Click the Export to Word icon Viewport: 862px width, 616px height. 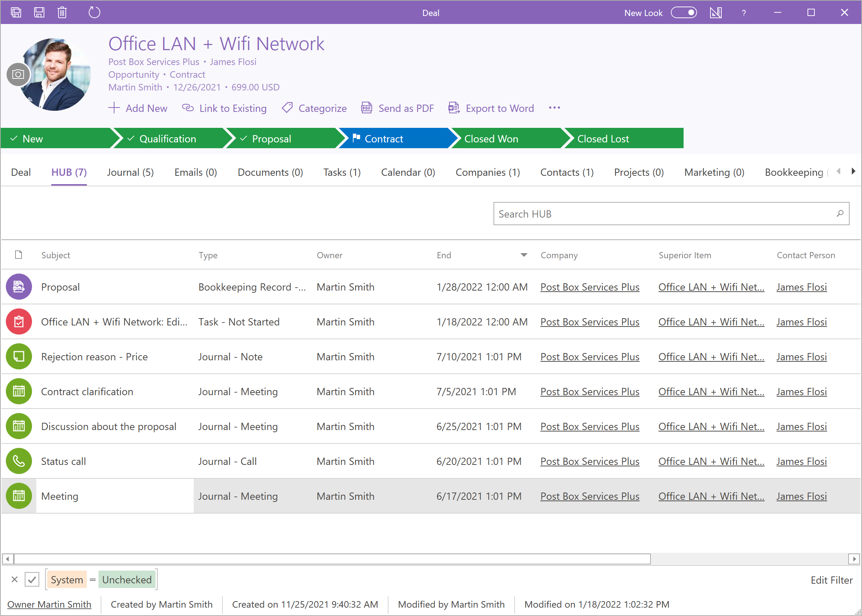454,108
